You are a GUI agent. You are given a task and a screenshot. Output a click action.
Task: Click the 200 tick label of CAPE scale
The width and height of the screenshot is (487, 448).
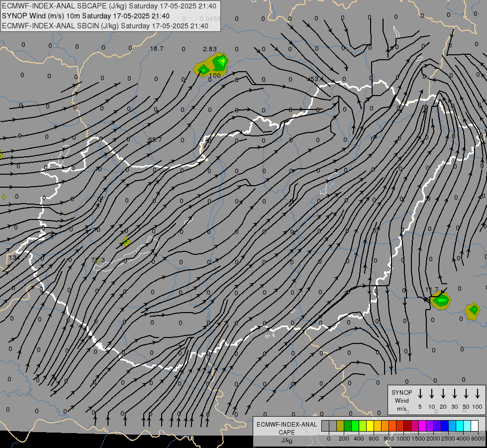pyautogui.click(x=344, y=439)
